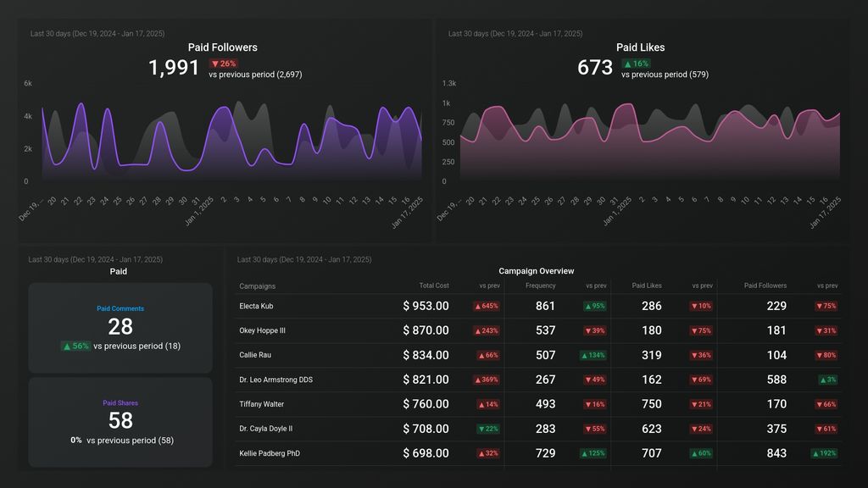
Task: Click the Frequency column header
Action: pos(540,286)
